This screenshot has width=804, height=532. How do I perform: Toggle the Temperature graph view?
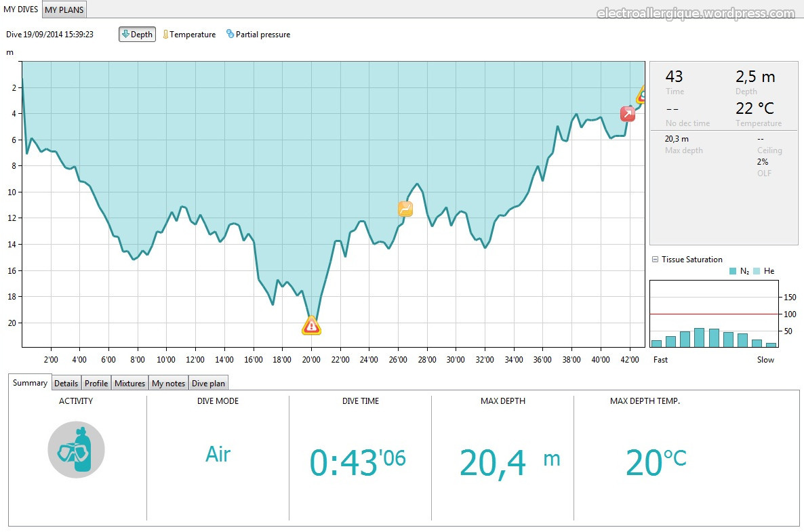pyautogui.click(x=189, y=35)
